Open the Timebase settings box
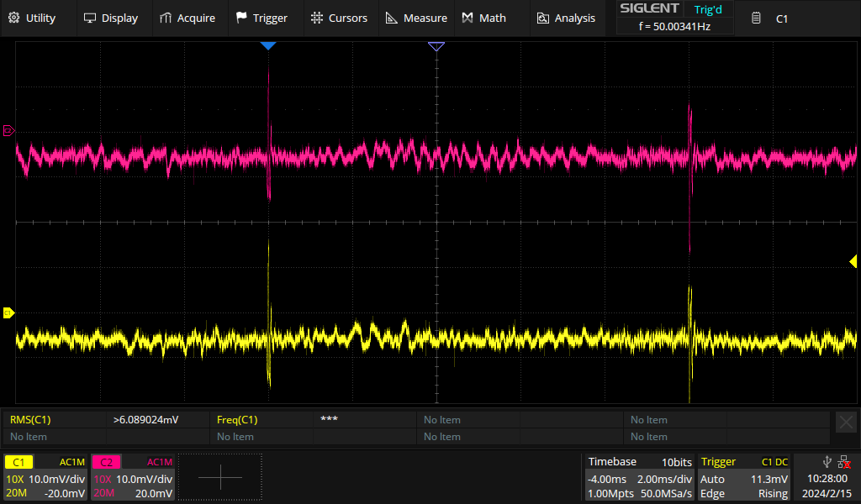The image size is (861, 504). click(640, 478)
